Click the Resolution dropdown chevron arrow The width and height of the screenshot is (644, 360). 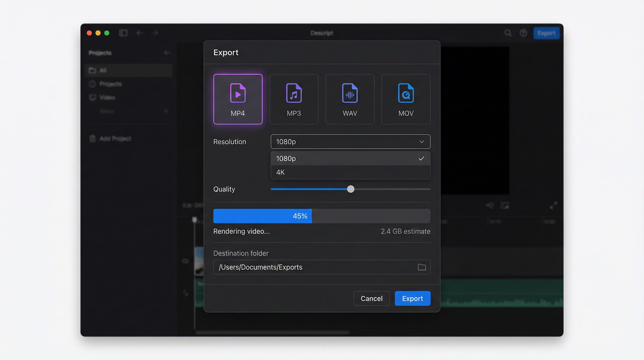point(421,142)
